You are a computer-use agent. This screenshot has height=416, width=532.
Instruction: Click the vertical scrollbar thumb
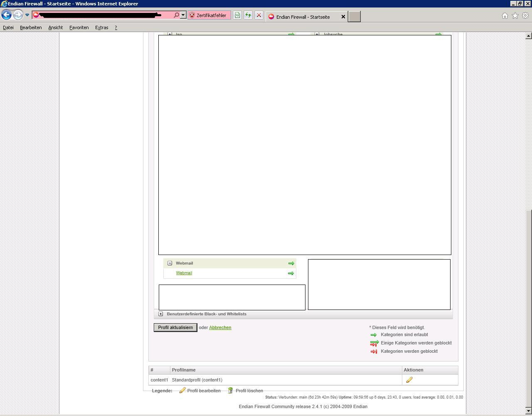tap(528, 308)
